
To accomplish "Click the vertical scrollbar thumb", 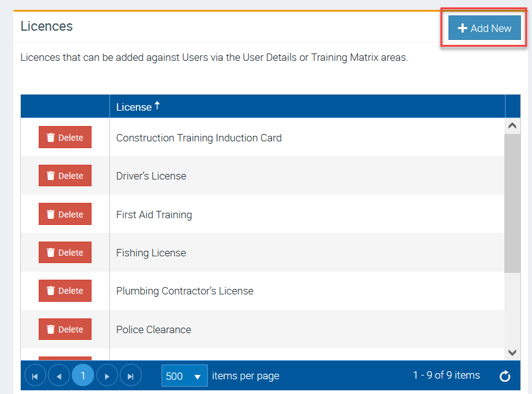I will 512,203.
